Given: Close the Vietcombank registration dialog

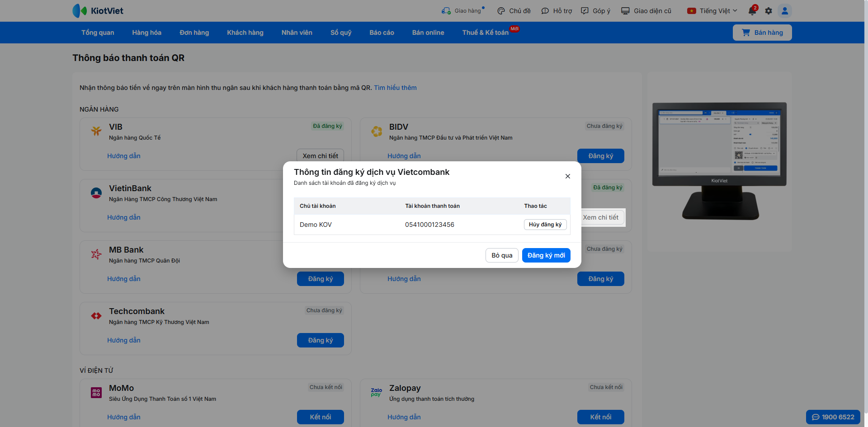Looking at the screenshot, I should point(568,176).
